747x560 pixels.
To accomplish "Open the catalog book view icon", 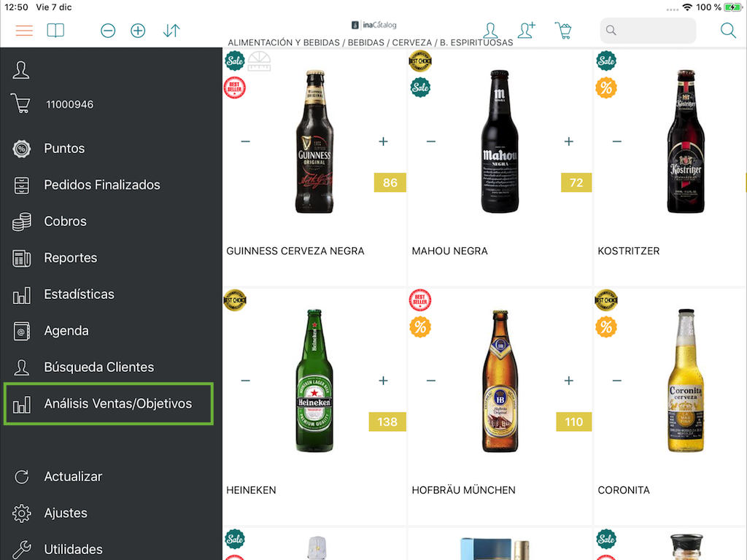I will (55, 31).
